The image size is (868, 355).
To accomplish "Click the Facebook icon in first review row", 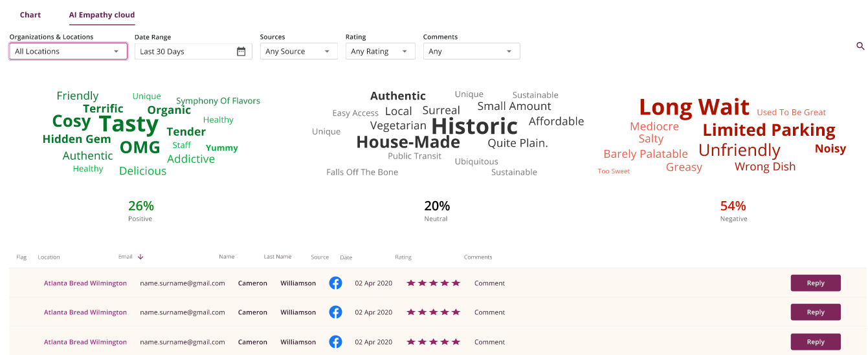I will [x=335, y=283].
